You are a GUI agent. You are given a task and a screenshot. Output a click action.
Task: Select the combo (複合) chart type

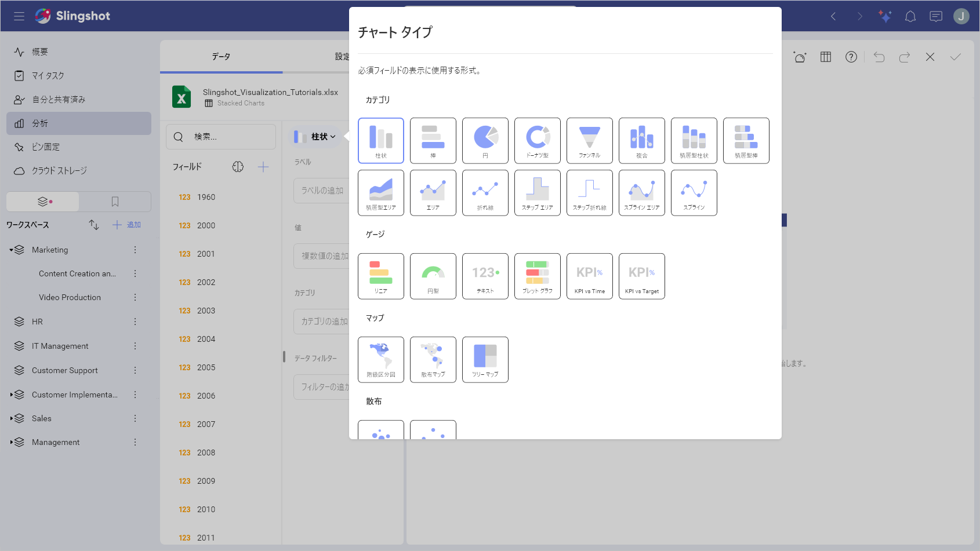[x=642, y=141]
